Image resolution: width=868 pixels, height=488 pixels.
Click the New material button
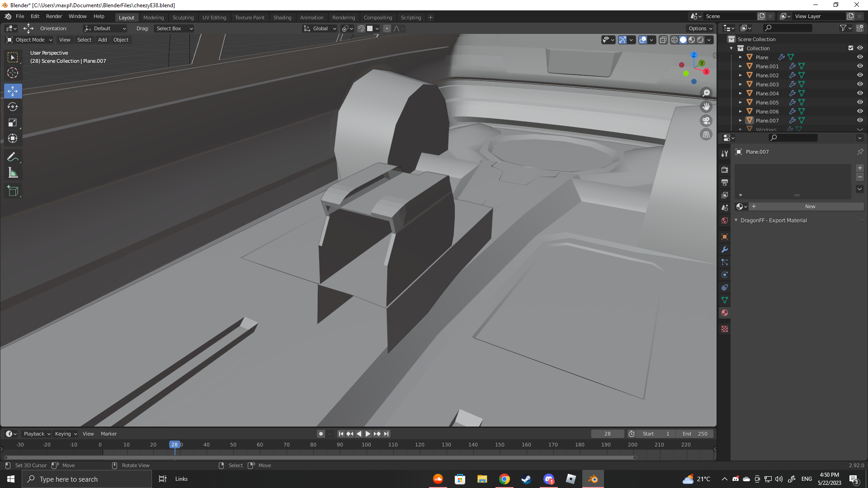(810, 206)
